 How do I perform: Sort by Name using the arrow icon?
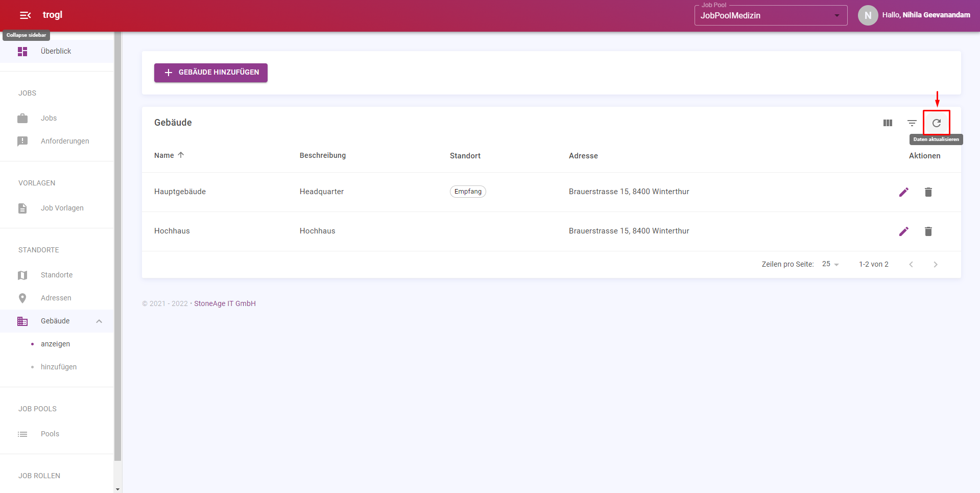coord(181,155)
